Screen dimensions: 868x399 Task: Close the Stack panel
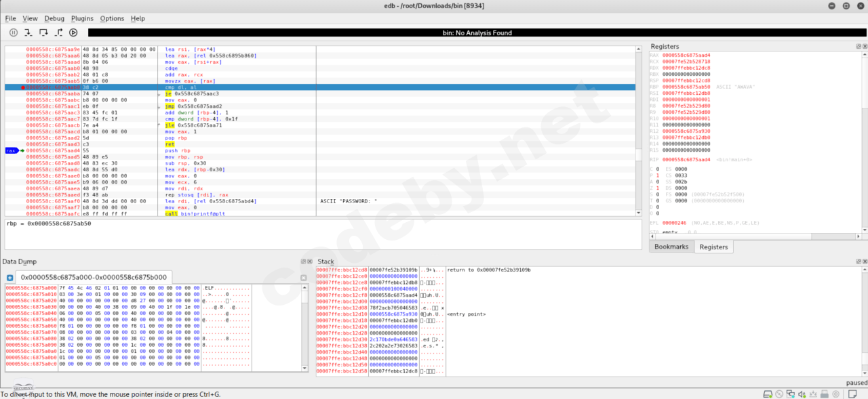tap(864, 261)
